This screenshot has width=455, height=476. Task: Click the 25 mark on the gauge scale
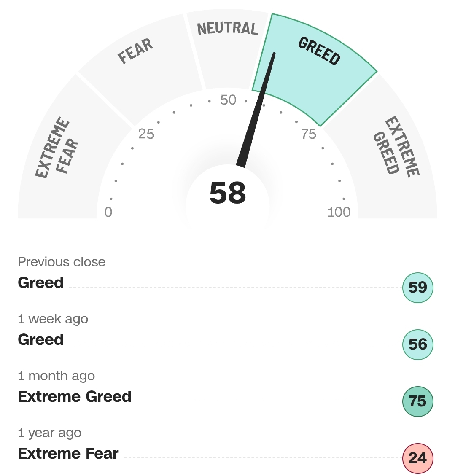point(146,134)
